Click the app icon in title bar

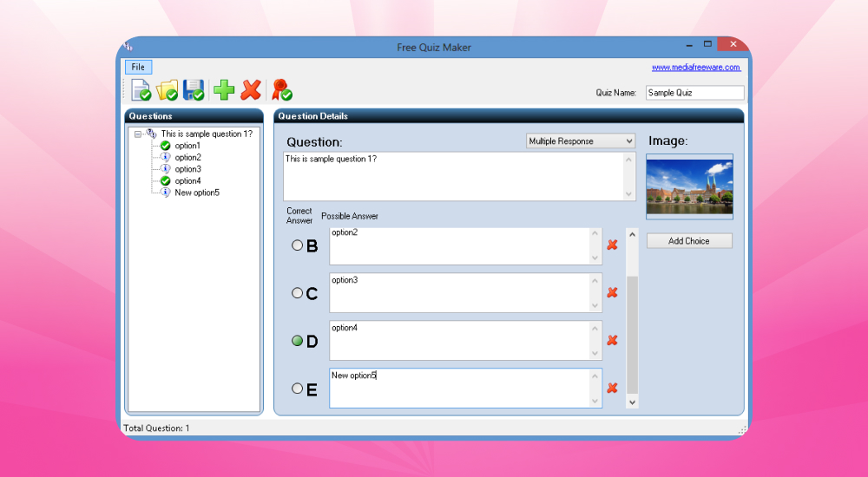[128, 47]
